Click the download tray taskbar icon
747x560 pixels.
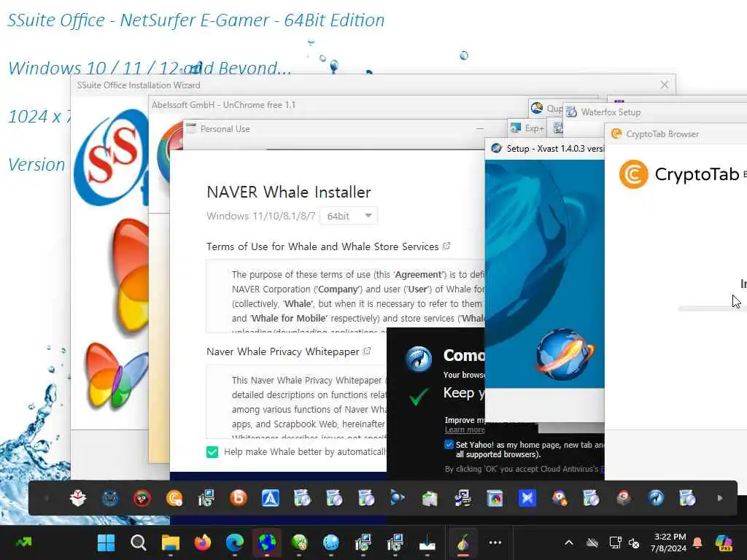[427, 542]
